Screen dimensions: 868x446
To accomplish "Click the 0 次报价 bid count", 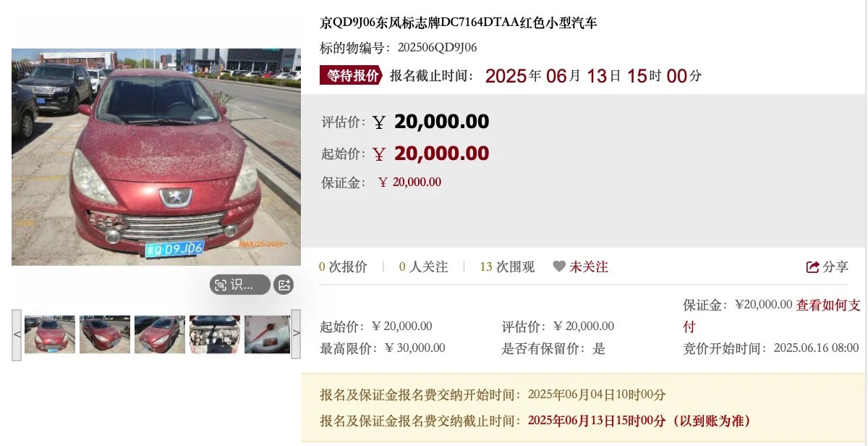I will 343,266.
